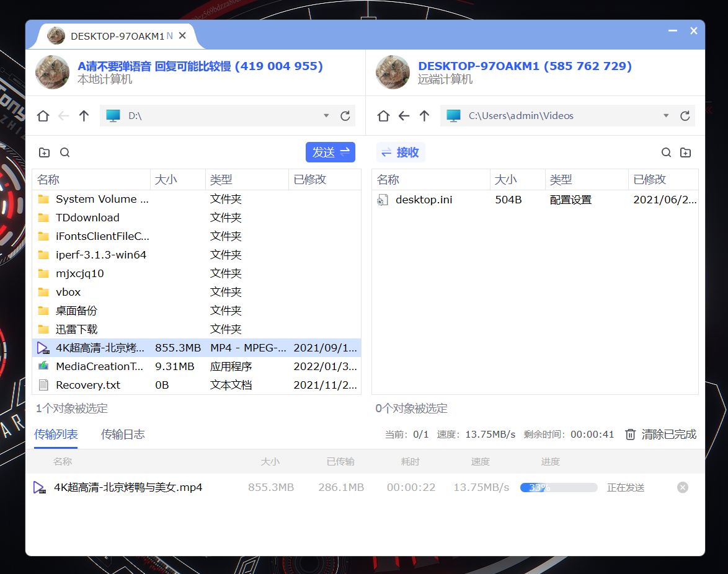Click the vbox folder icon
The width and height of the screenshot is (728, 574).
coord(43,292)
